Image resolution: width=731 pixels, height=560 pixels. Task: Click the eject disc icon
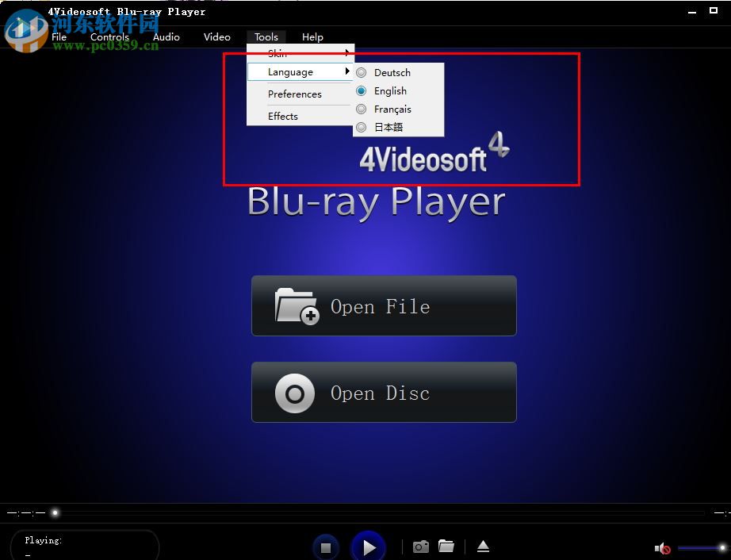pos(484,546)
